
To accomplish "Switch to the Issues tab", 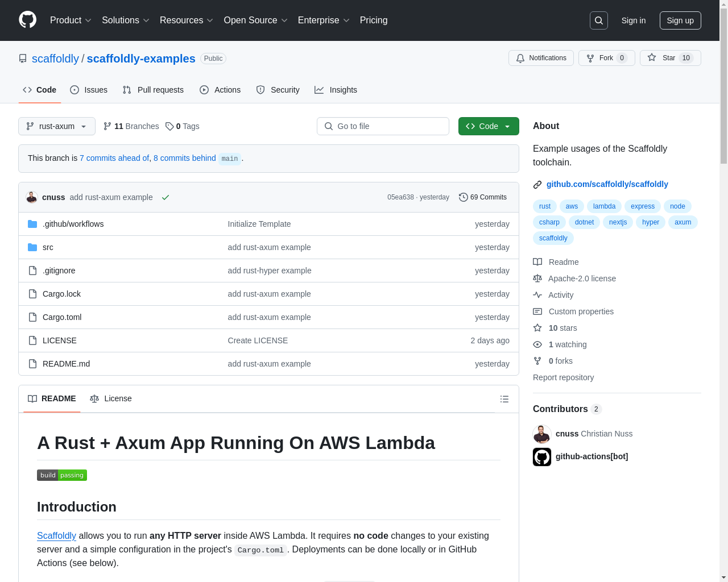I will 89,90.
